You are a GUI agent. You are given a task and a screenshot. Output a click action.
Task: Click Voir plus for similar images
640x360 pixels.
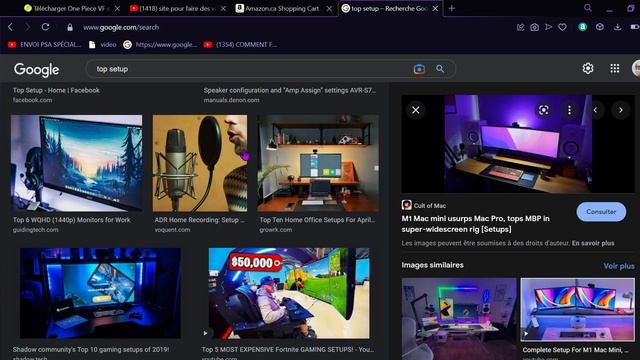619,266
